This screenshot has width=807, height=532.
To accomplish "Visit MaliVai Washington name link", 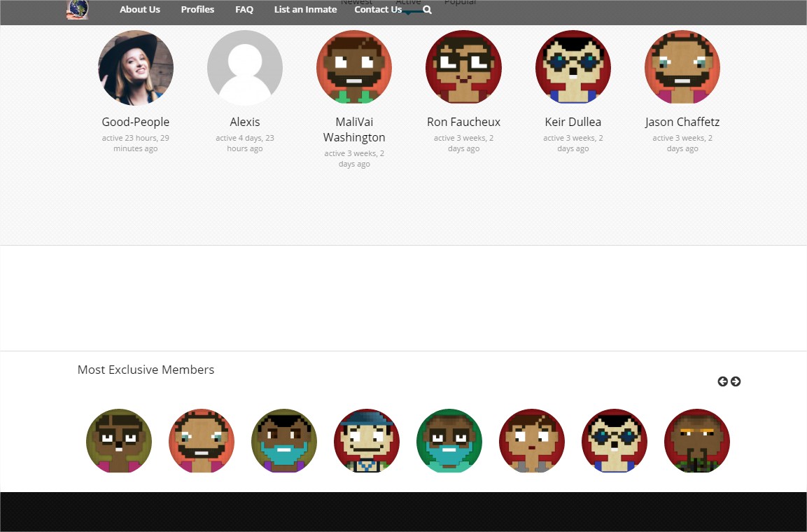I will [354, 129].
